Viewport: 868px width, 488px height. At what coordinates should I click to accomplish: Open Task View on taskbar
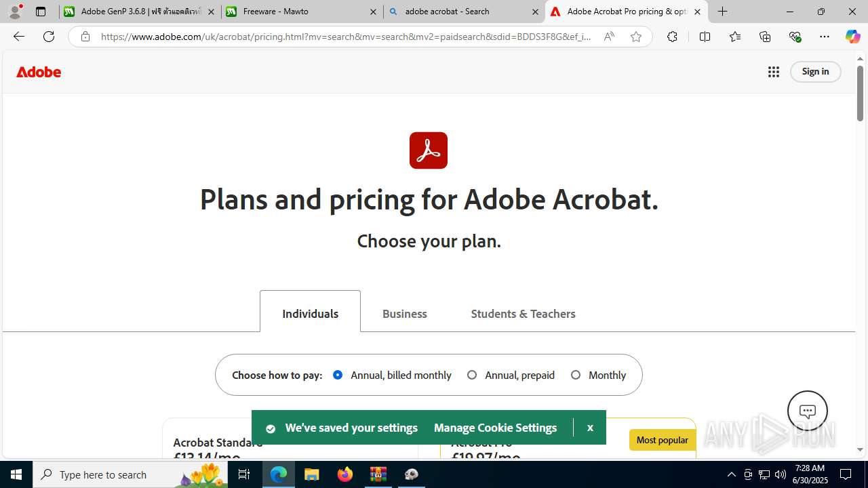point(245,474)
